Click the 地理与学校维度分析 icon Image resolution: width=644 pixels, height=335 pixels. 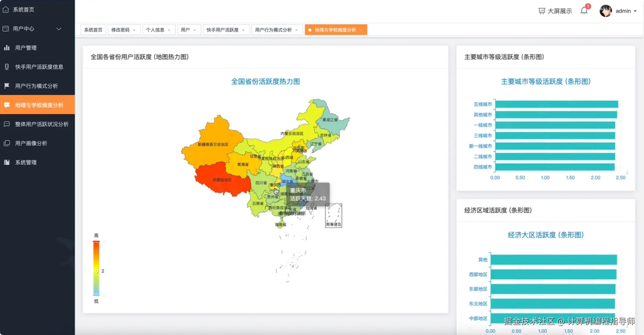[6, 105]
